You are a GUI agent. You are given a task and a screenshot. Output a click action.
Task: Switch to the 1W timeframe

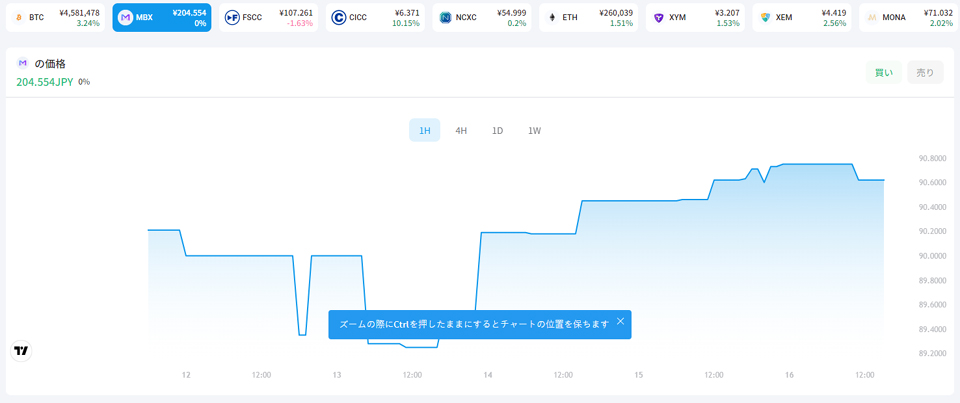tap(534, 130)
